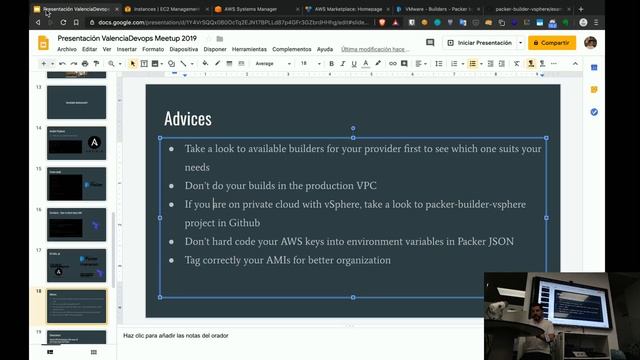Image resolution: width=640 pixels, height=360 pixels.
Task: Click the undo arrow in toolbar
Action: point(62,64)
